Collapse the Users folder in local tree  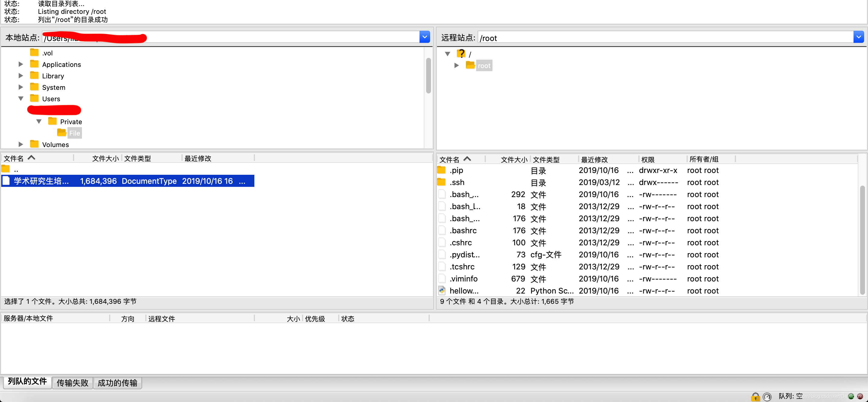pos(21,99)
